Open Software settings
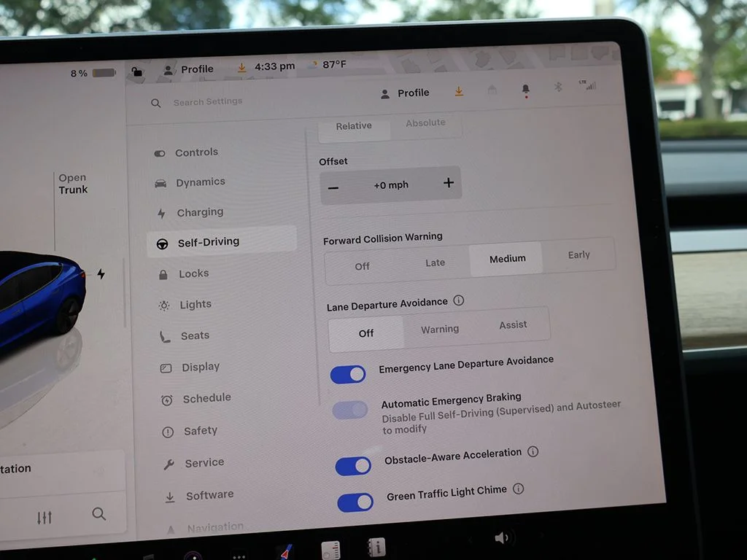 point(199,496)
